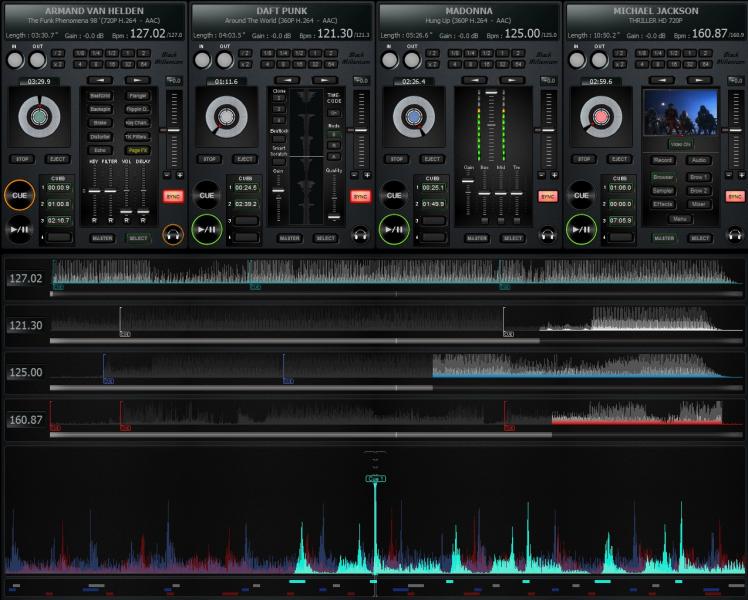Click headphone icon on Michael Jackson deck
This screenshot has height=600, width=748.
(736, 235)
